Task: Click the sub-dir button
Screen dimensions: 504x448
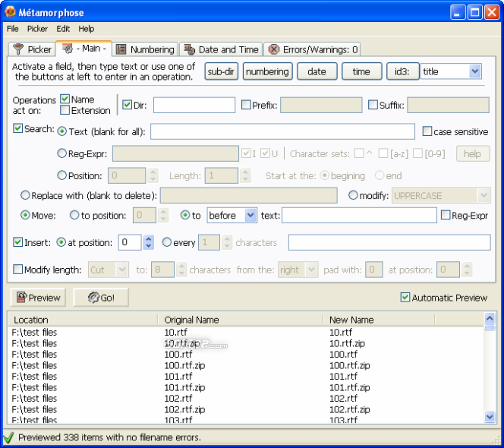Action: click(x=221, y=71)
